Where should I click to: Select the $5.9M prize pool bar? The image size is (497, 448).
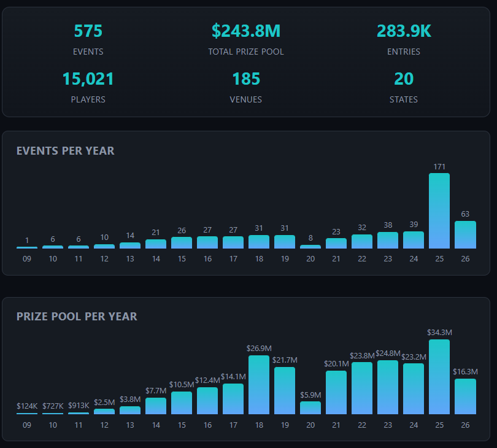(x=310, y=408)
